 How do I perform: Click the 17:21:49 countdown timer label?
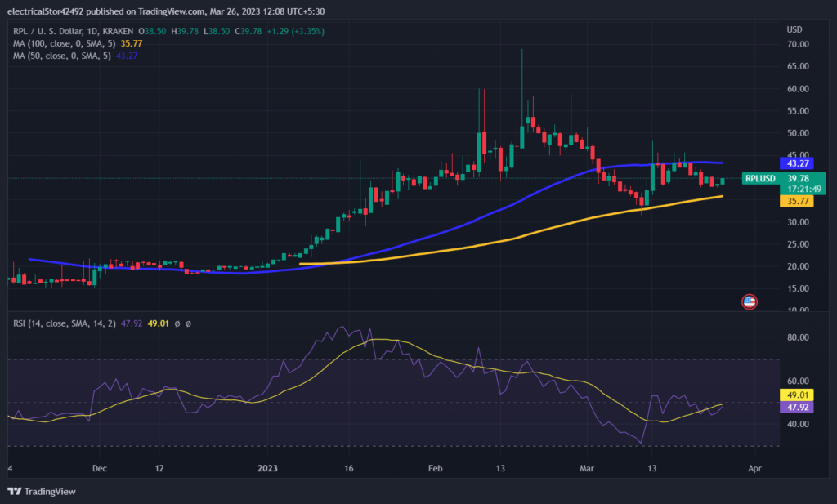pos(804,190)
